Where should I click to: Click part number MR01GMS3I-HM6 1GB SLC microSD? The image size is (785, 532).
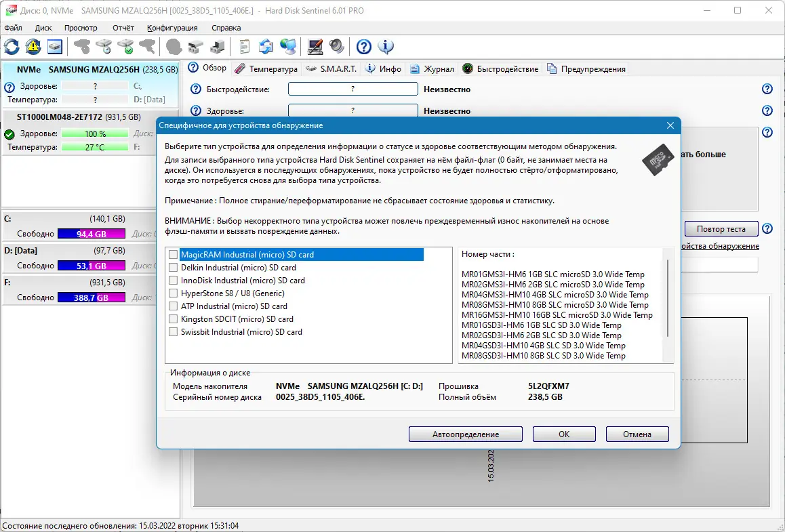tap(552, 274)
